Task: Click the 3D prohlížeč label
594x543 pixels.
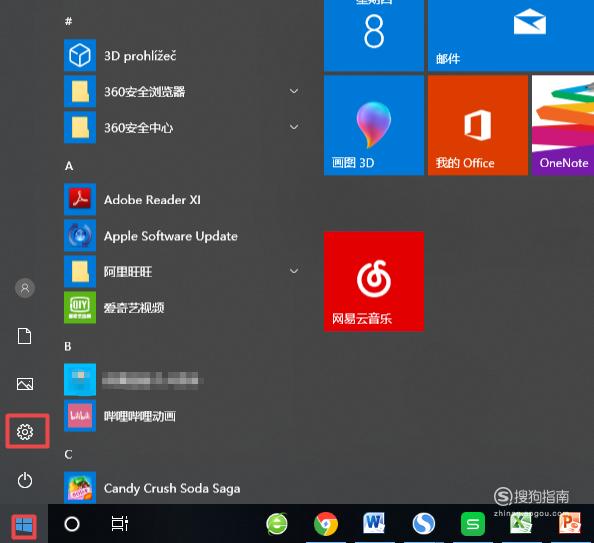Action: 140,56
